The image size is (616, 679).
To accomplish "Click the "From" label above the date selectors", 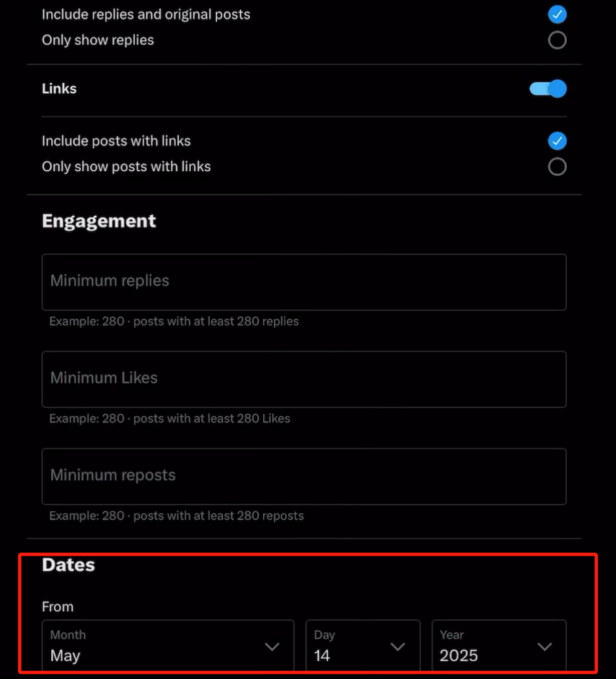I will click(x=58, y=606).
